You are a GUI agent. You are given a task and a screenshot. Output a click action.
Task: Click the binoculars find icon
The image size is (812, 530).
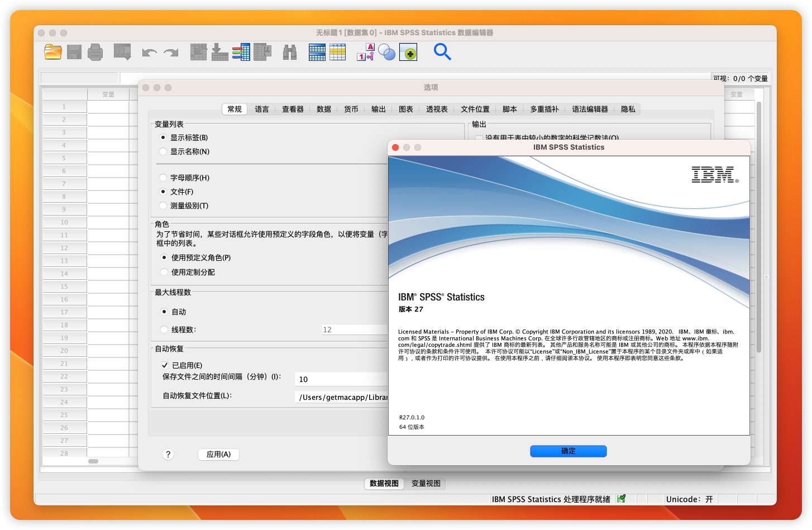(x=289, y=52)
